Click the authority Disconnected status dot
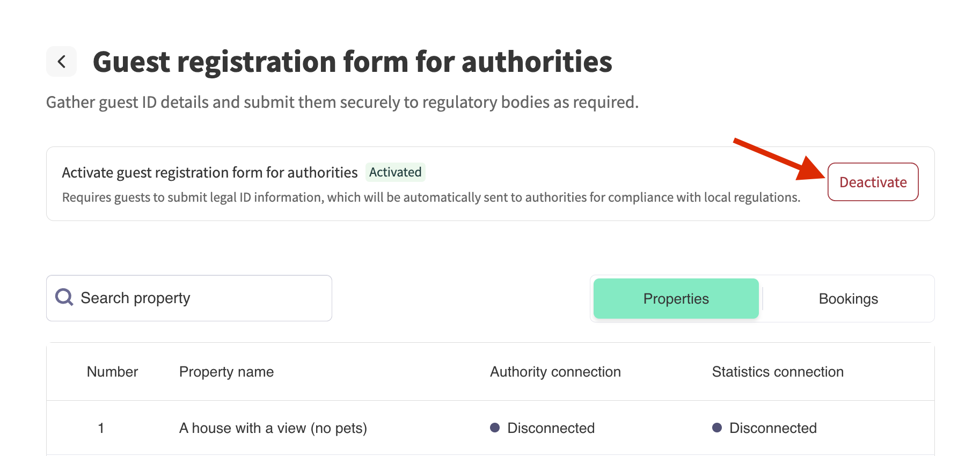 tap(495, 428)
